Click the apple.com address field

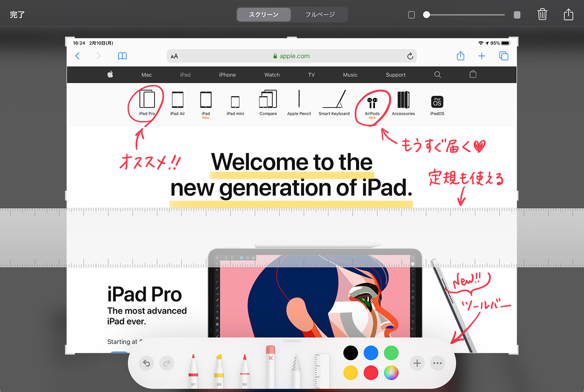292,56
